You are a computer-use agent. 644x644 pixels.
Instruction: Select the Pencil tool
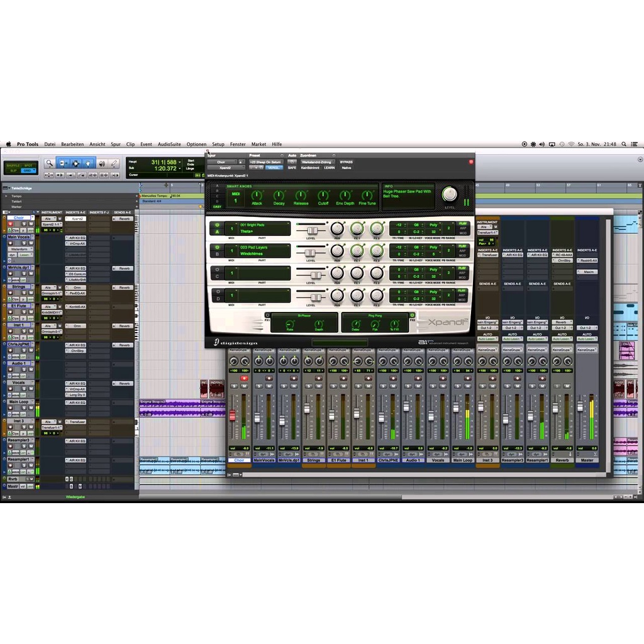114,164
